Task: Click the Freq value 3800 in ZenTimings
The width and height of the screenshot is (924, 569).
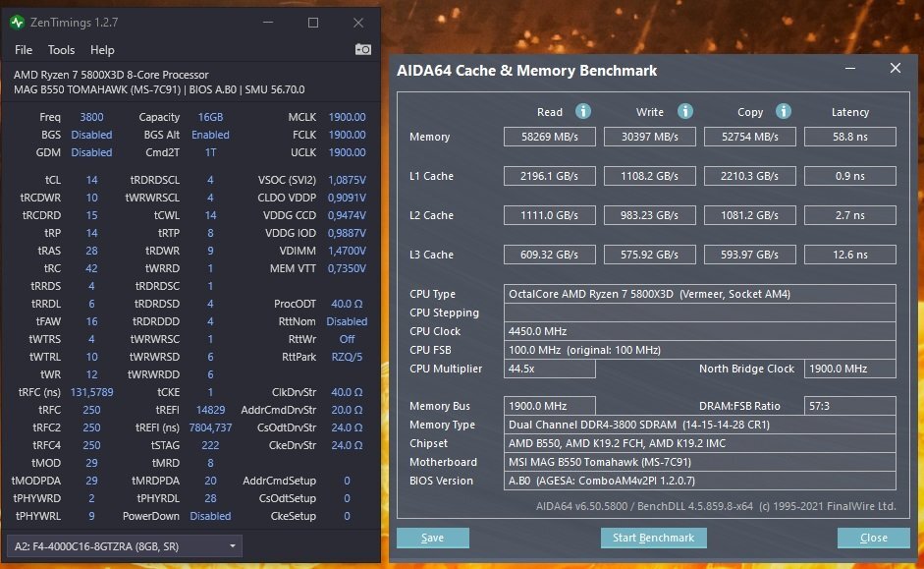Action: point(91,117)
